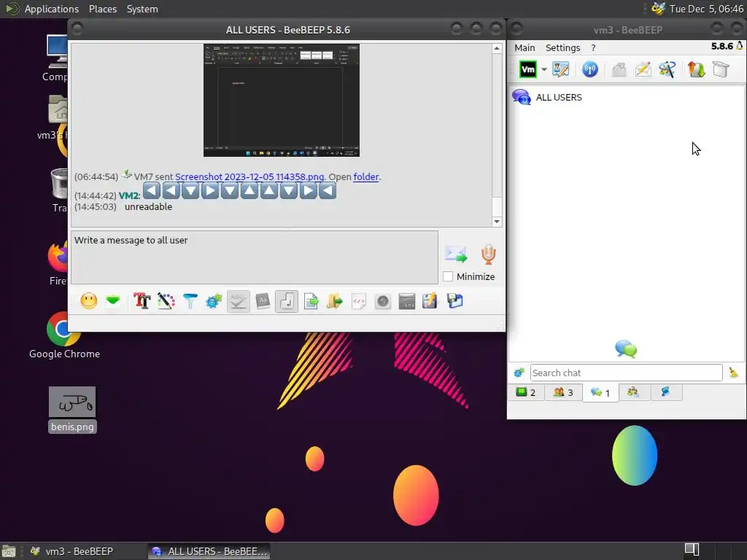Switch to the users tab labeled 3
This screenshot has height=560, width=747.
coord(563,392)
